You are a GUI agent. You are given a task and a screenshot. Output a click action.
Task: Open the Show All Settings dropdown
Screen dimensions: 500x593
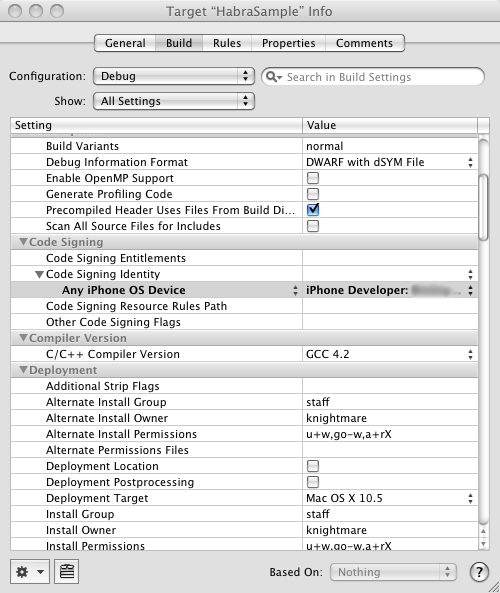point(174,101)
